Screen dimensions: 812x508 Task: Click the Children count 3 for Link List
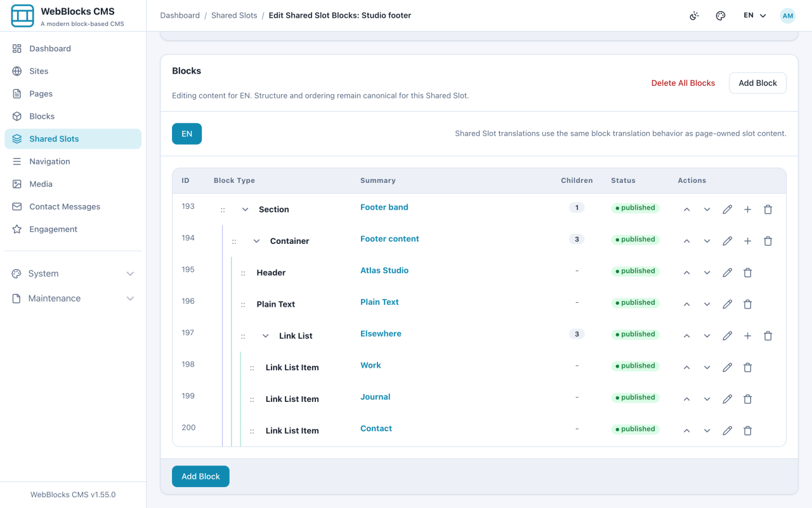coord(577,334)
